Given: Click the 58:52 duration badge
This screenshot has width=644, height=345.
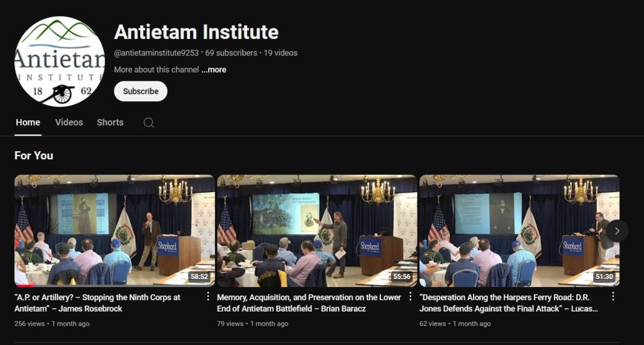Looking at the screenshot, I should pyautogui.click(x=199, y=277).
